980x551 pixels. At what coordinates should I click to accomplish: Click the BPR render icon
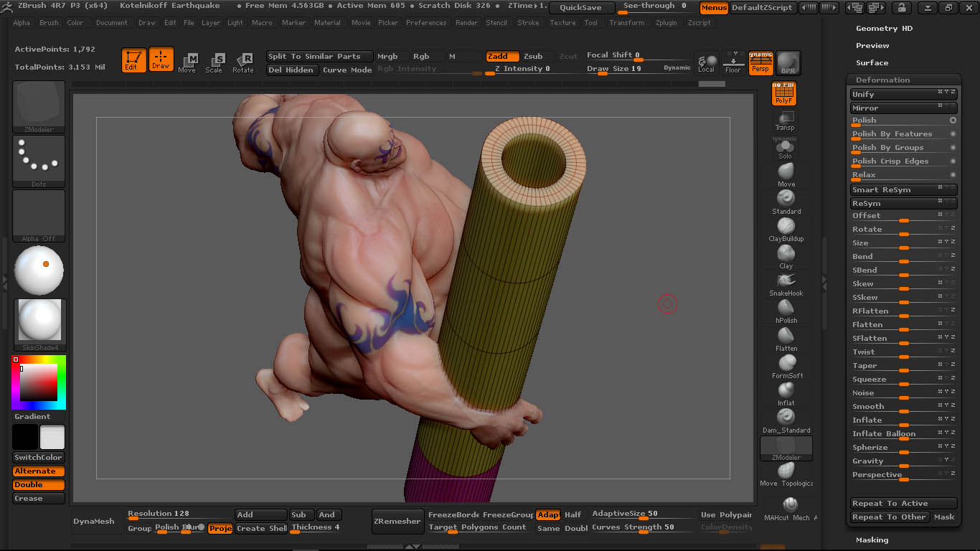coord(787,62)
